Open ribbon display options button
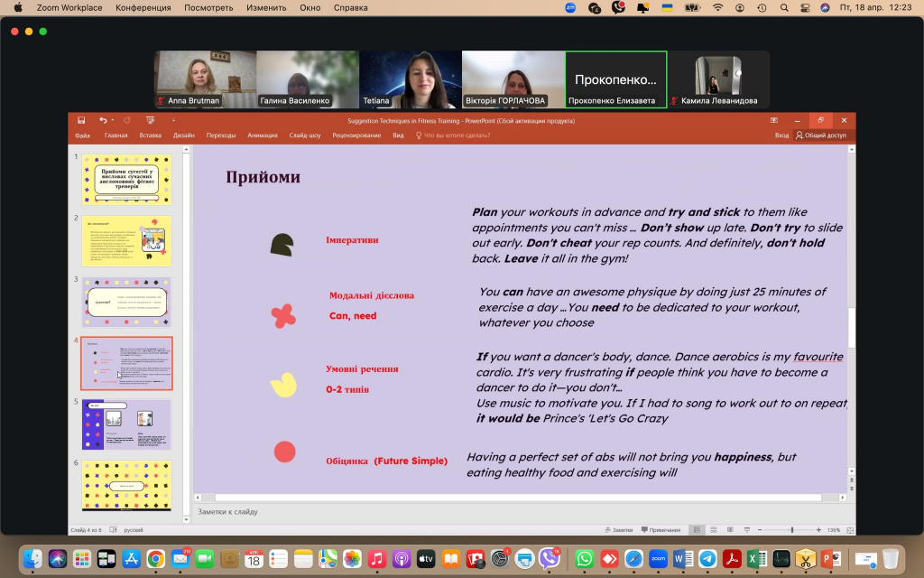This screenshot has width=924, height=578. [773, 120]
